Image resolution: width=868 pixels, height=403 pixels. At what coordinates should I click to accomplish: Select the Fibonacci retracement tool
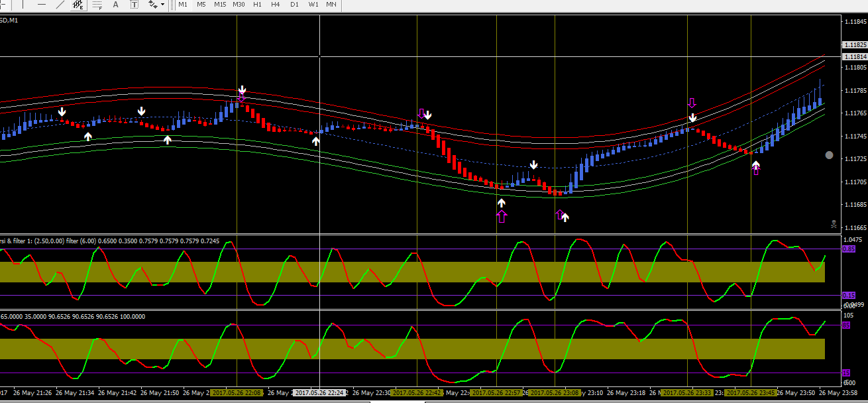click(x=97, y=5)
